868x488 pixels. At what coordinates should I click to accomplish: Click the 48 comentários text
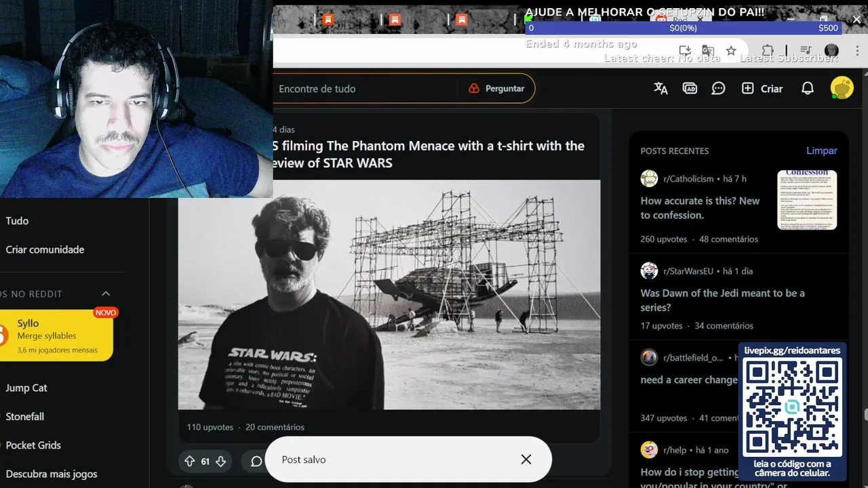tap(728, 239)
